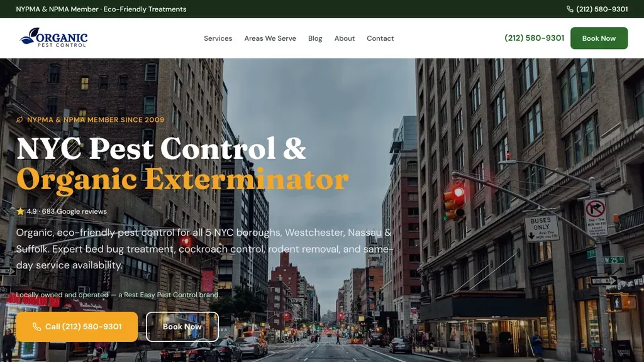Click the green header phone number (212) 580-9301
This screenshot has height=362, width=644.
(534, 38)
